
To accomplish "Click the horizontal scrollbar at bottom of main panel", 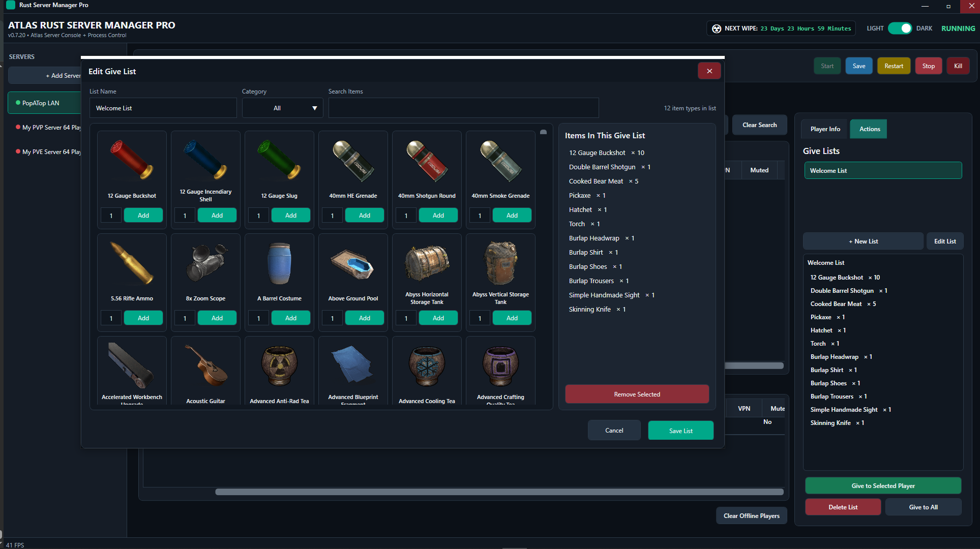I will (x=499, y=492).
